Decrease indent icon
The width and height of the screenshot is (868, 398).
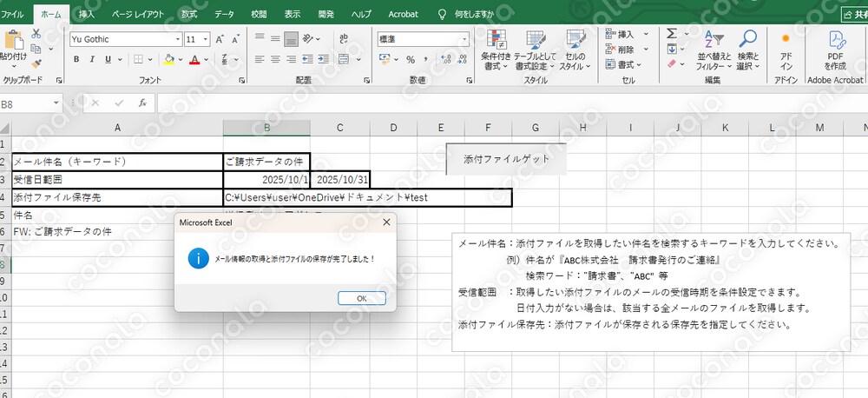coord(308,59)
